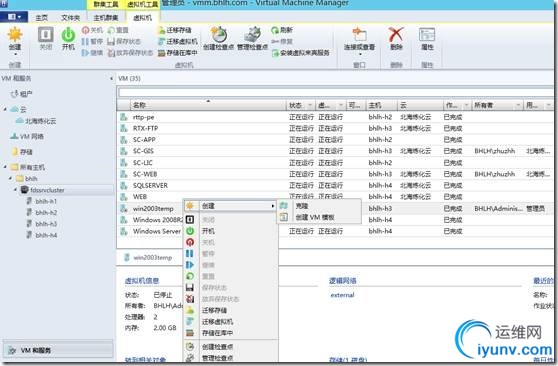
Task: Choose 克隆 in the context submenu
Action: pyautogui.click(x=319, y=205)
